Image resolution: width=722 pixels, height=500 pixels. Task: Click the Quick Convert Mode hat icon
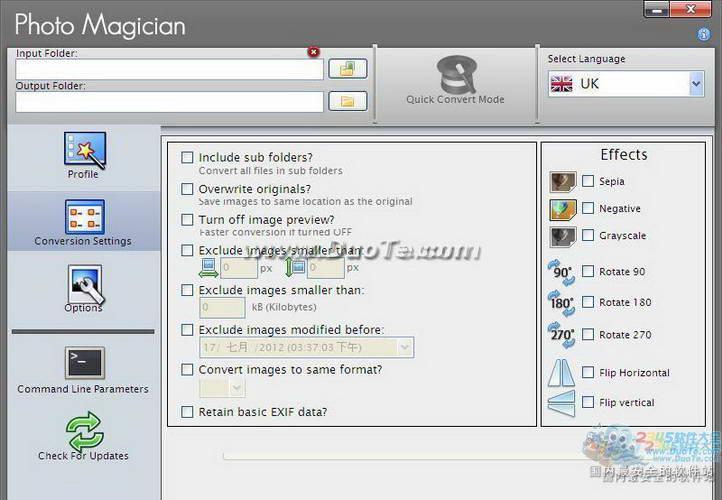[x=456, y=74]
